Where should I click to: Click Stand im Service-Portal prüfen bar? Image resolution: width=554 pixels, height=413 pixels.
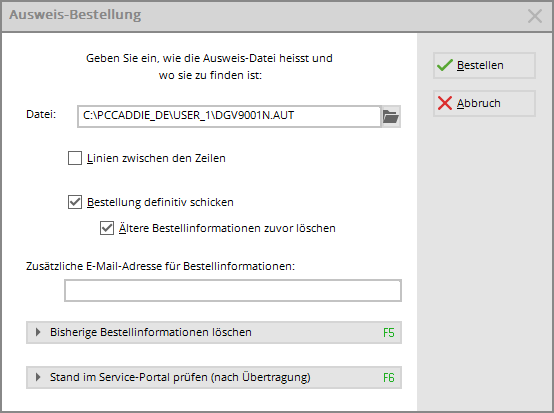214,377
